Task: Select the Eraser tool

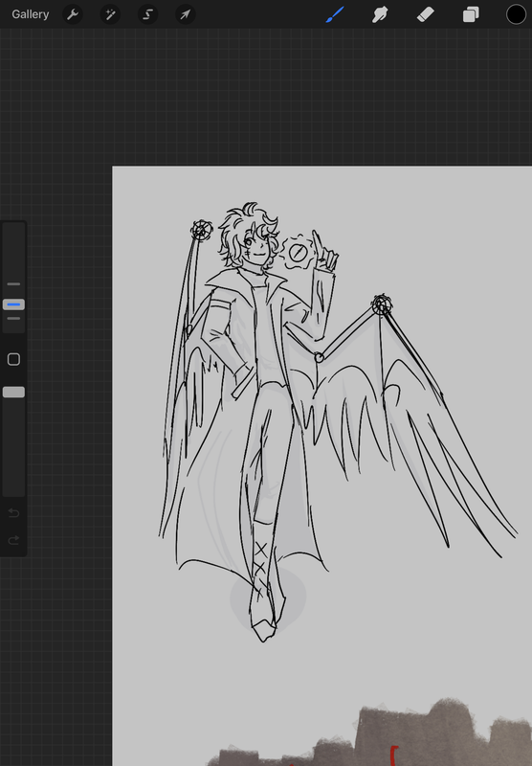Action: (x=426, y=14)
